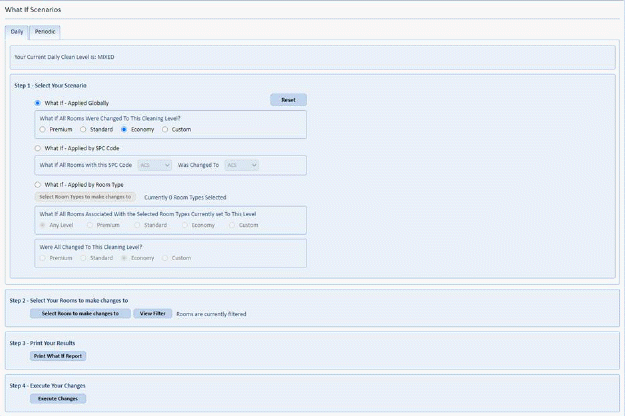Screen dimensions: 625x416
Task: Choose Standard cleaning level for global scenario
Action: click(83, 129)
